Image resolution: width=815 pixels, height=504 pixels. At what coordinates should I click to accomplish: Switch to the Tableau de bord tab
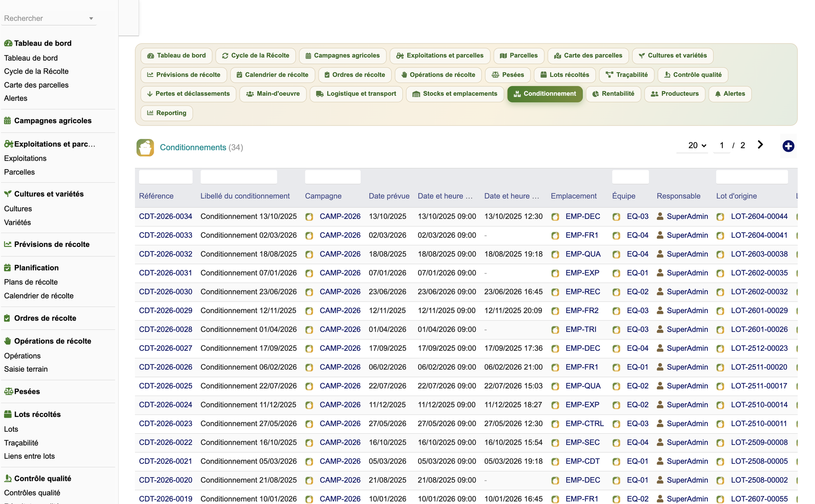(176, 56)
